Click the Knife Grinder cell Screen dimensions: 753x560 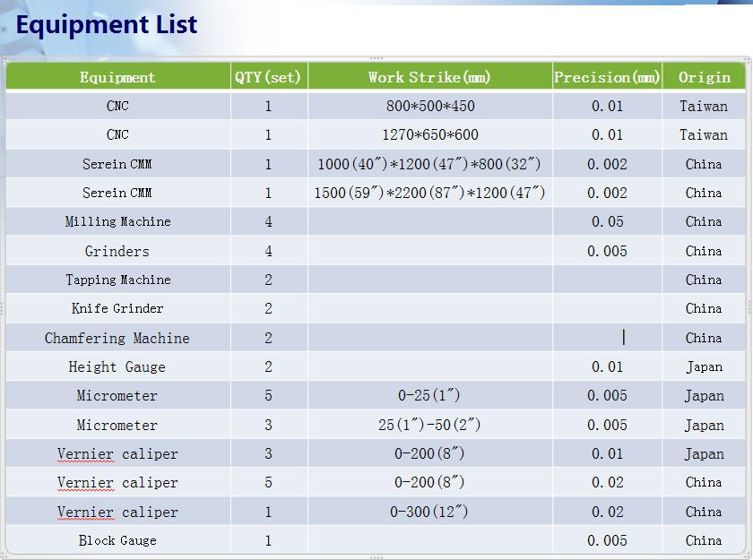118,308
